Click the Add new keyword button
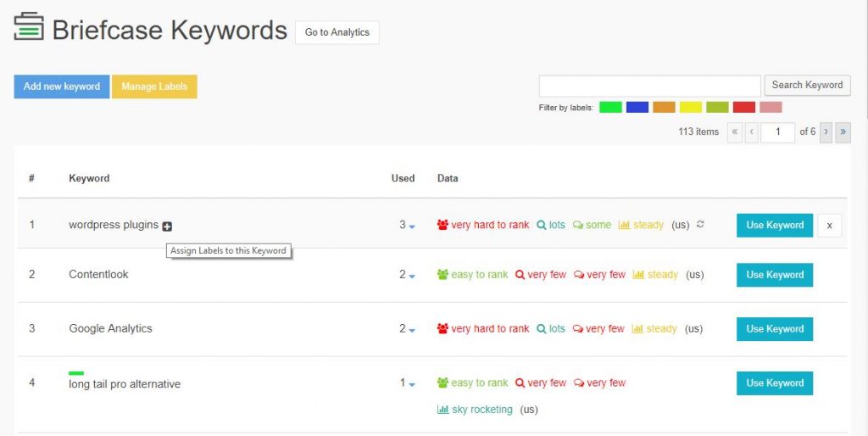This screenshot has height=436, width=868. [x=61, y=87]
